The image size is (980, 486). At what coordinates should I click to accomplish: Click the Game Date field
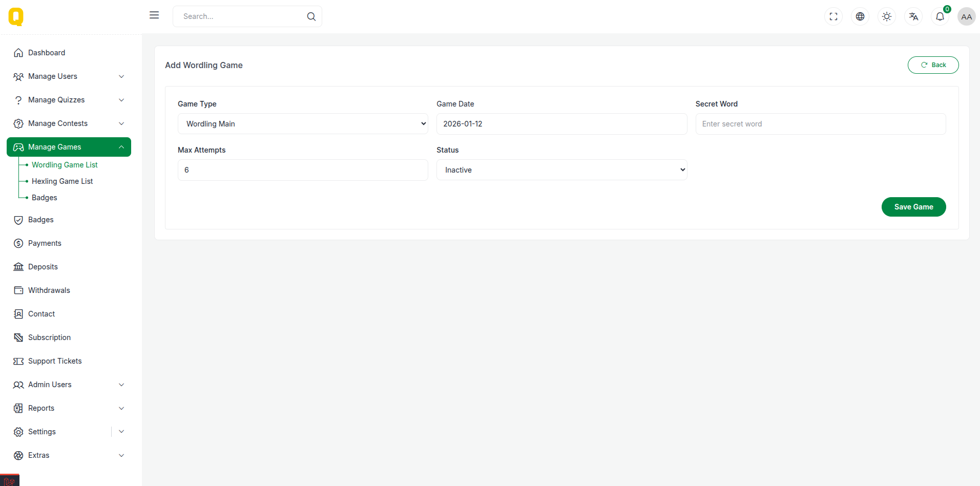click(x=561, y=124)
